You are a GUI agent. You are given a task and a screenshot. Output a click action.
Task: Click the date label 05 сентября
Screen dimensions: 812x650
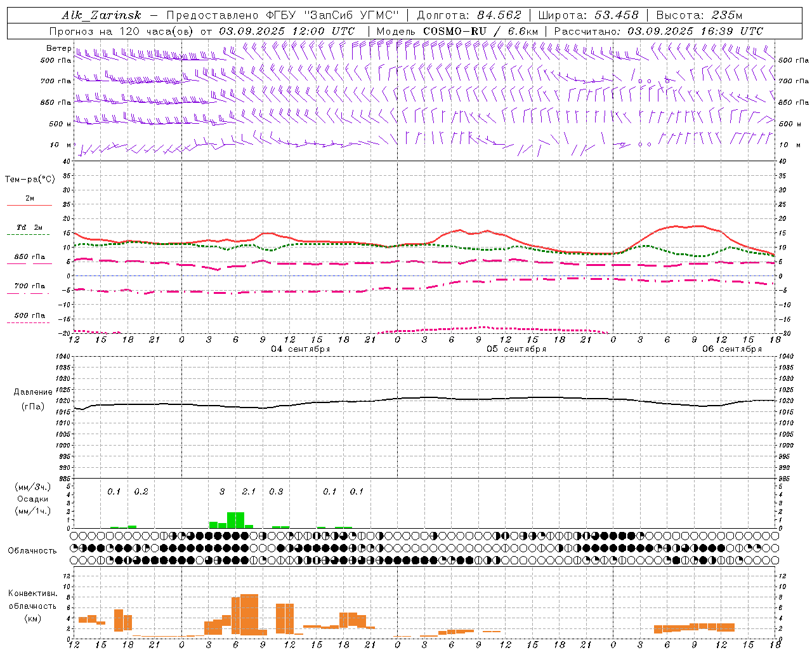(x=516, y=349)
